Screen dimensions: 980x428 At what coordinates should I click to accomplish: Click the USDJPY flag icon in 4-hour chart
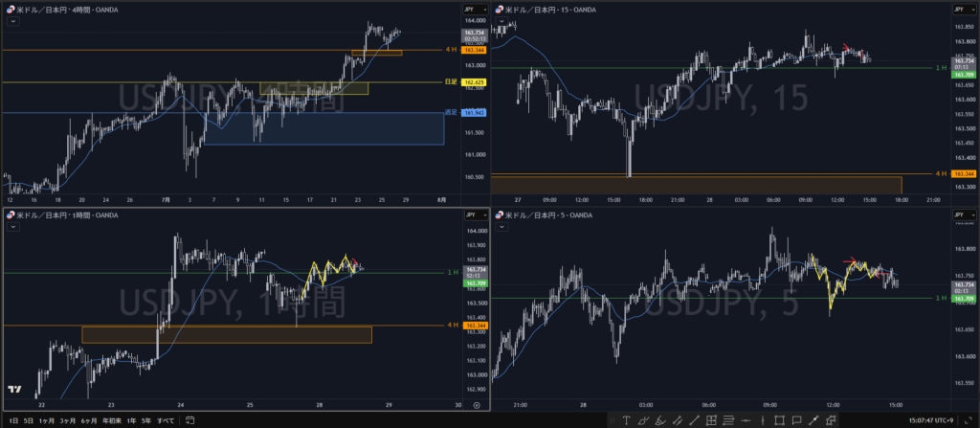(11, 10)
